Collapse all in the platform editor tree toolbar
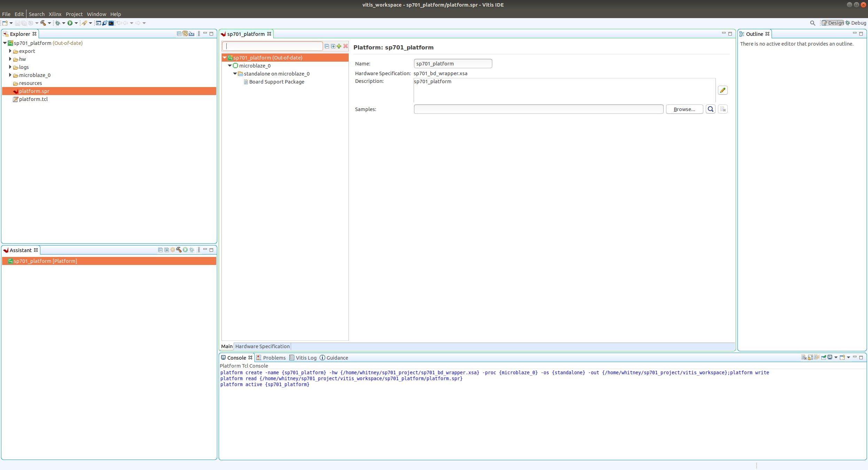The width and height of the screenshot is (868, 470). [x=327, y=46]
